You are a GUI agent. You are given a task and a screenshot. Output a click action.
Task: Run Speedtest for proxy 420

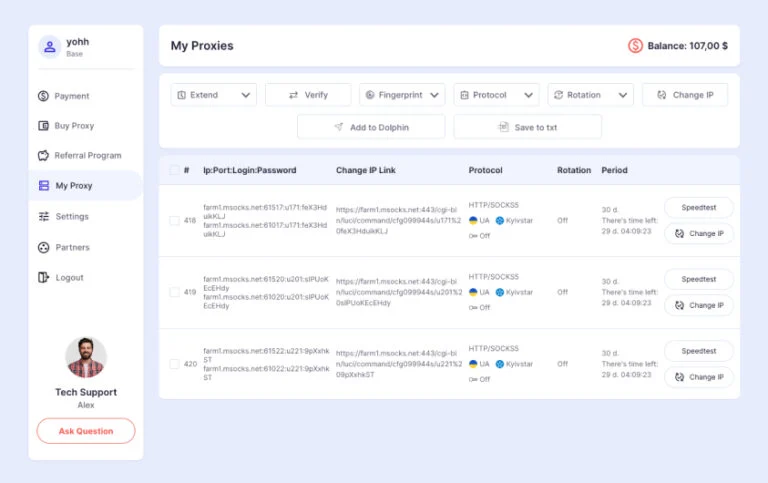coord(699,351)
